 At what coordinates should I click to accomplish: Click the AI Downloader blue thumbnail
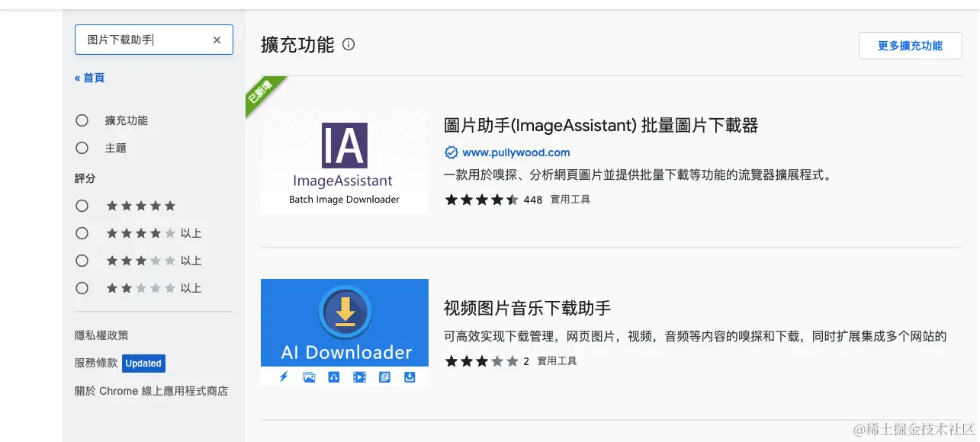tap(345, 332)
